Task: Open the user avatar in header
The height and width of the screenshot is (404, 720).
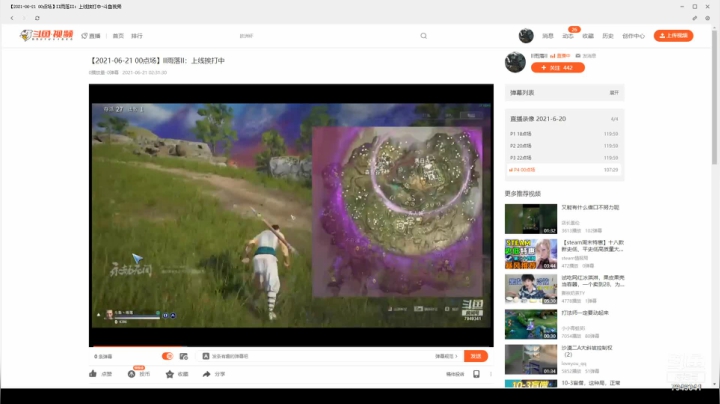Action: point(526,36)
